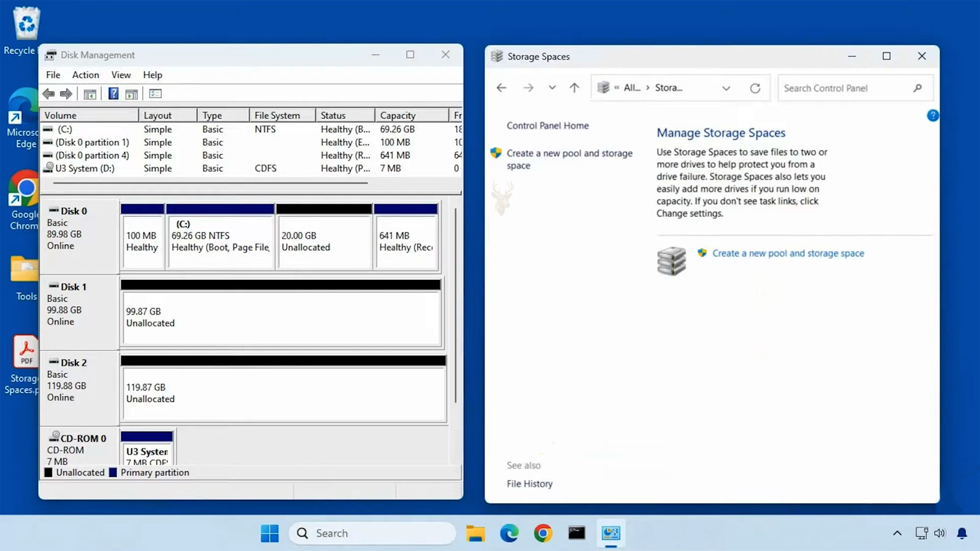Image resolution: width=980 pixels, height=551 pixels.
Task: Click the Capacity column header
Action: pyautogui.click(x=412, y=115)
